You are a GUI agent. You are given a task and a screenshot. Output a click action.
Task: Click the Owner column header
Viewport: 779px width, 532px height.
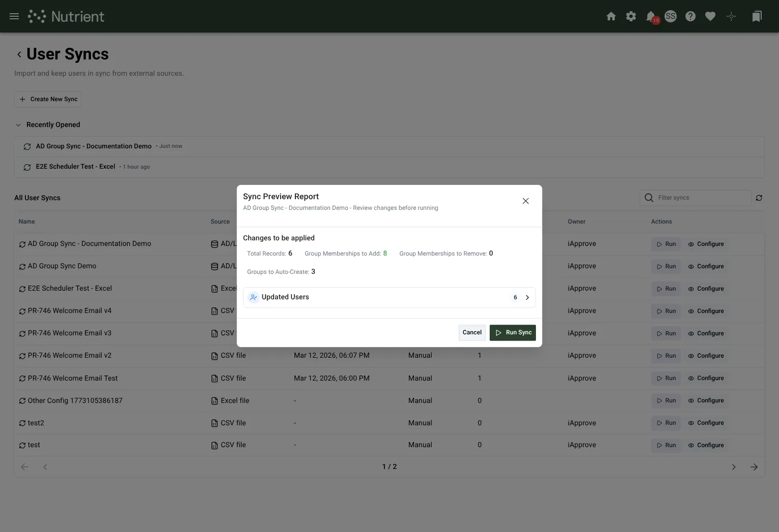pyautogui.click(x=577, y=222)
